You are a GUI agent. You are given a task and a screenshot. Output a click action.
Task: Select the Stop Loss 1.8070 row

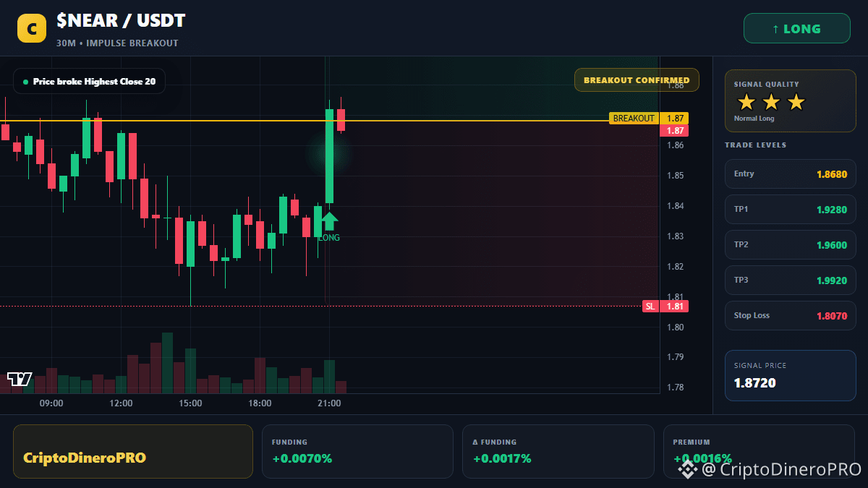tap(791, 315)
